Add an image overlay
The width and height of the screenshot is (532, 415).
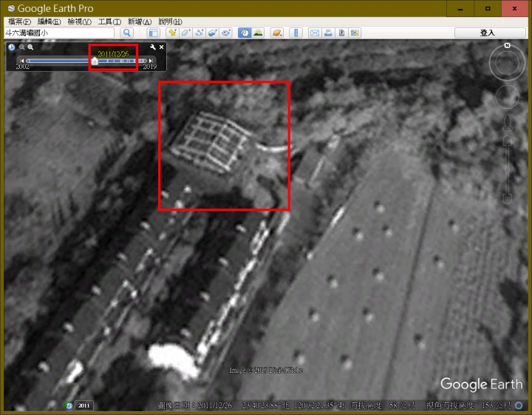(213, 33)
